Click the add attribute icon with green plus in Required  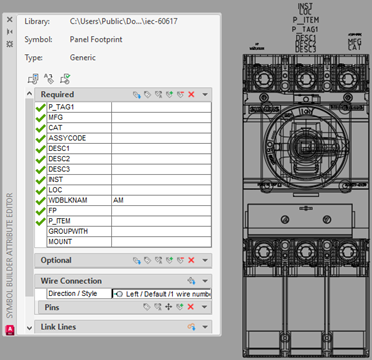pos(169,95)
